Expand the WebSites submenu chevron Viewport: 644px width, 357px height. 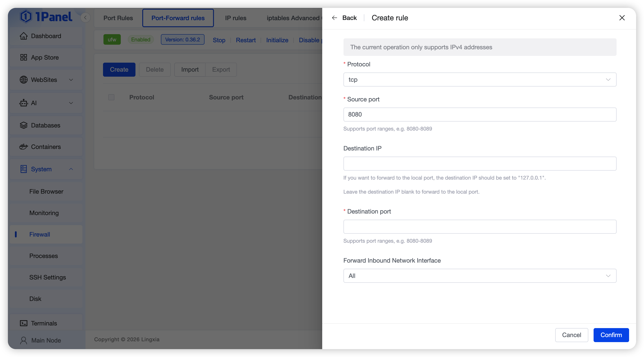click(71, 80)
